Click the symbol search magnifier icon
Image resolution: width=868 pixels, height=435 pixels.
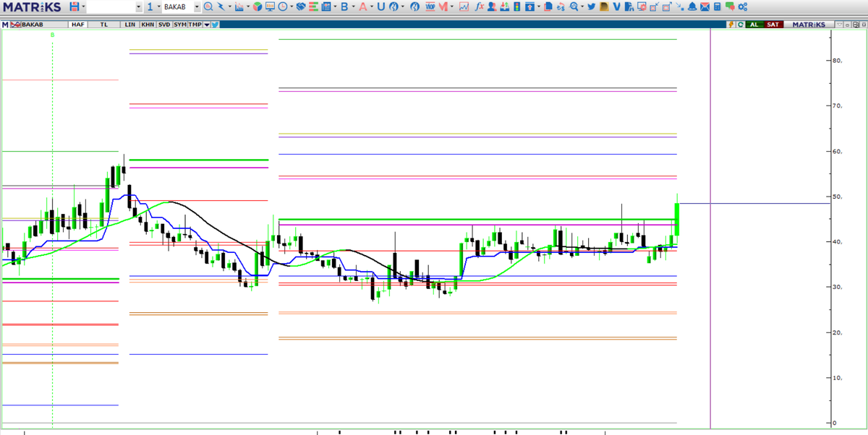208,7
